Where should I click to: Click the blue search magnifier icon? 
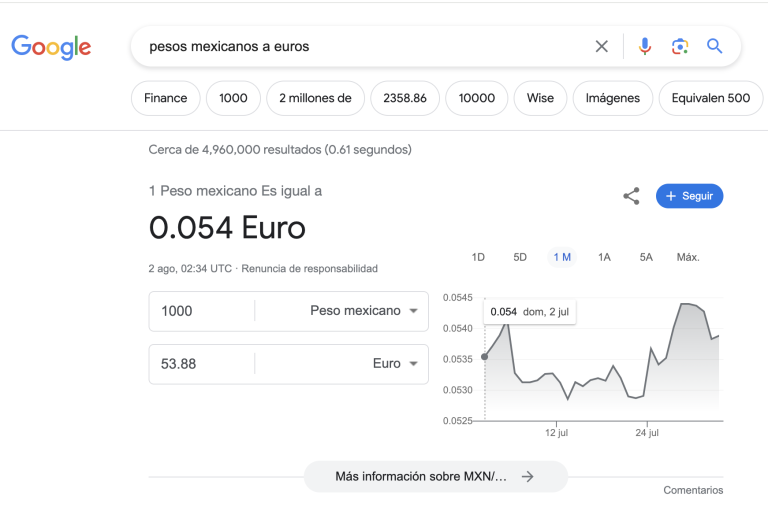point(714,46)
